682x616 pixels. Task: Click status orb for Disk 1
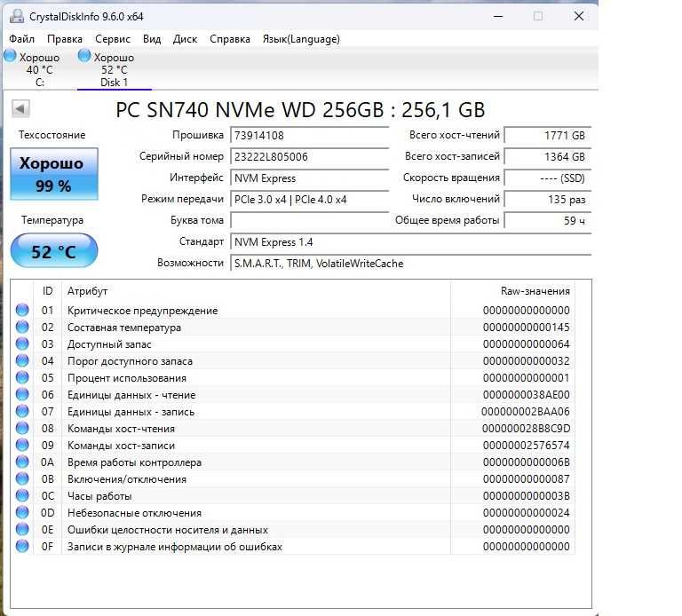[x=84, y=56]
